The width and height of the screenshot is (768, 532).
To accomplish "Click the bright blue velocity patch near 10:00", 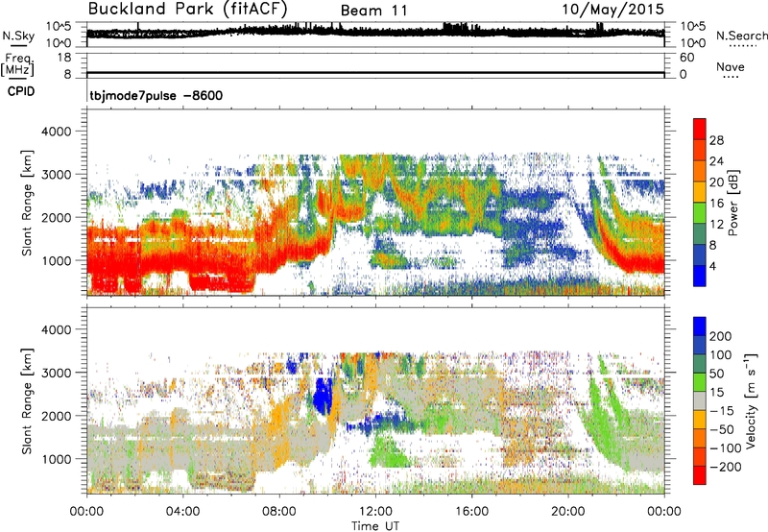I will [x=323, y=396].
